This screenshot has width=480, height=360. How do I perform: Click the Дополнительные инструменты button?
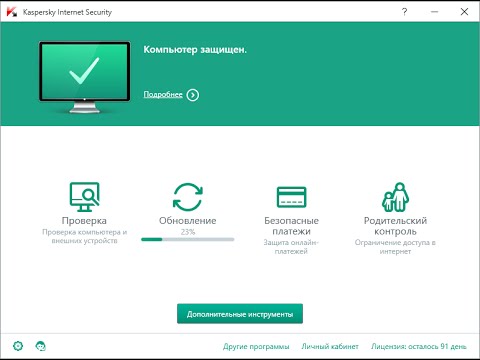point(240,314)
